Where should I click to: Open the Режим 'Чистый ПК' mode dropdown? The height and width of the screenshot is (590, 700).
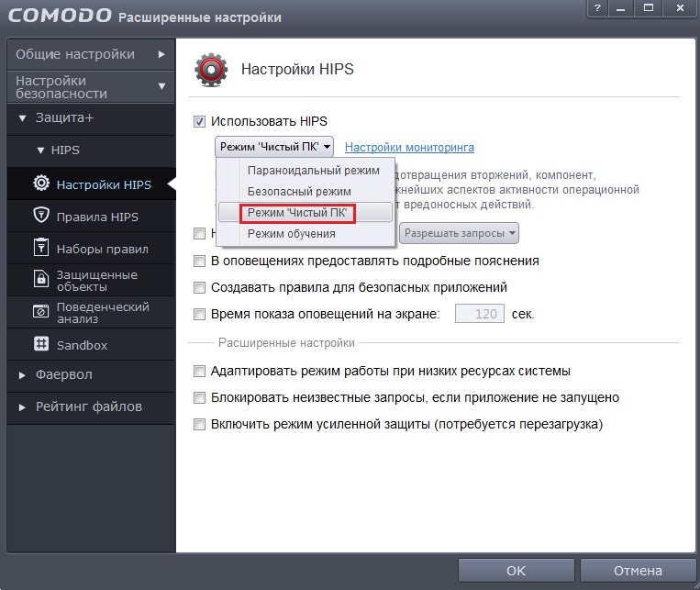click(x=274, y=147)
